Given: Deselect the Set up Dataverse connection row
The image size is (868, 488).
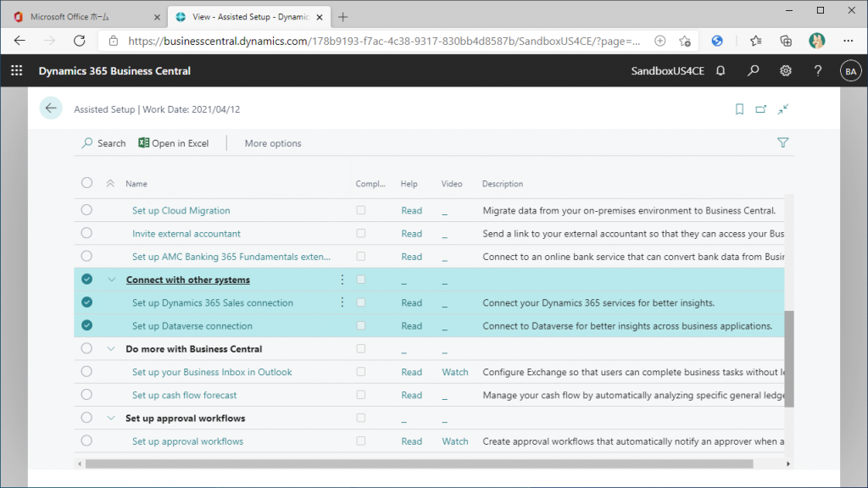Looking at the screenshot, I should pyautogui.click(x=87, y=325).
